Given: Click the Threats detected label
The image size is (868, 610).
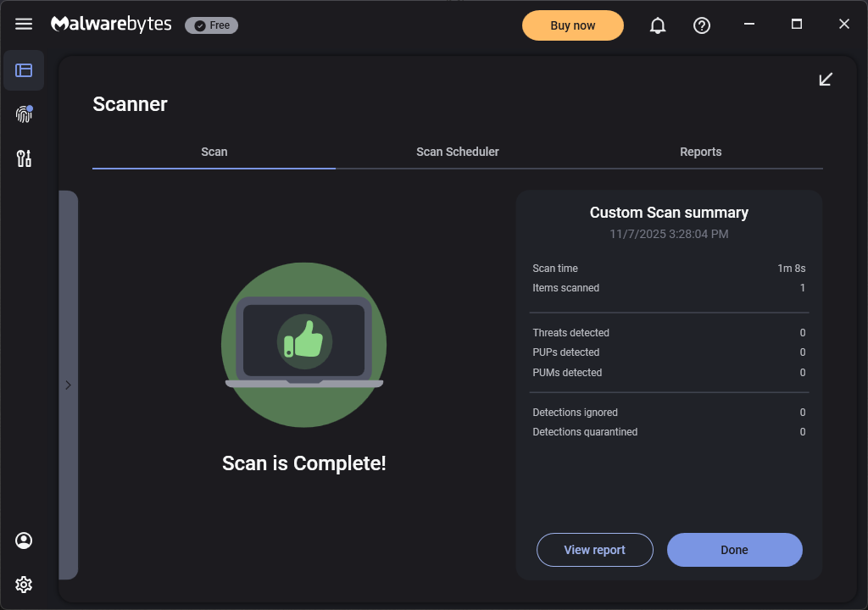Looking at the screenshot, I should point(570,333).
